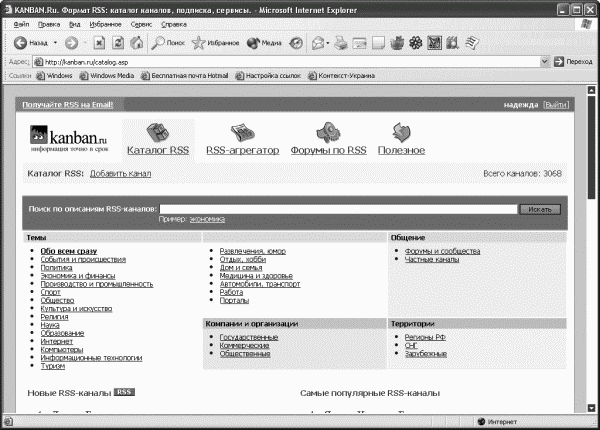Open the History toolbar icon
Screen dimensions: 600x430
pyautogui.click(x=296, y=43)
